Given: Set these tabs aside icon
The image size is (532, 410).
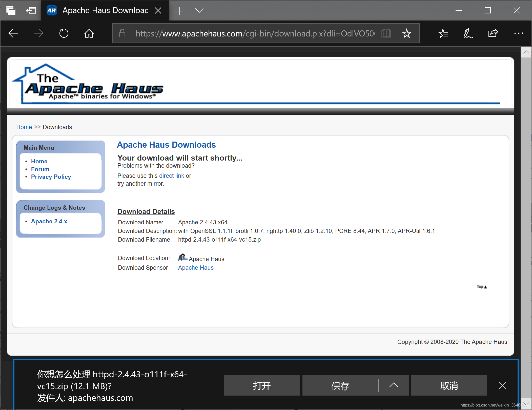Looking at the screenshot, I should [31, 10].
